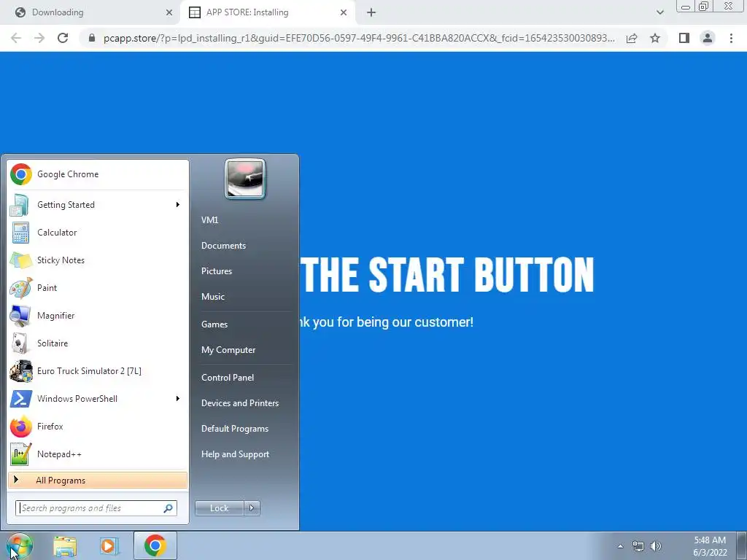The width and height of the screenshot is (747, 560).
Task: Click the Lock button
Action: [x=220, y=508]
